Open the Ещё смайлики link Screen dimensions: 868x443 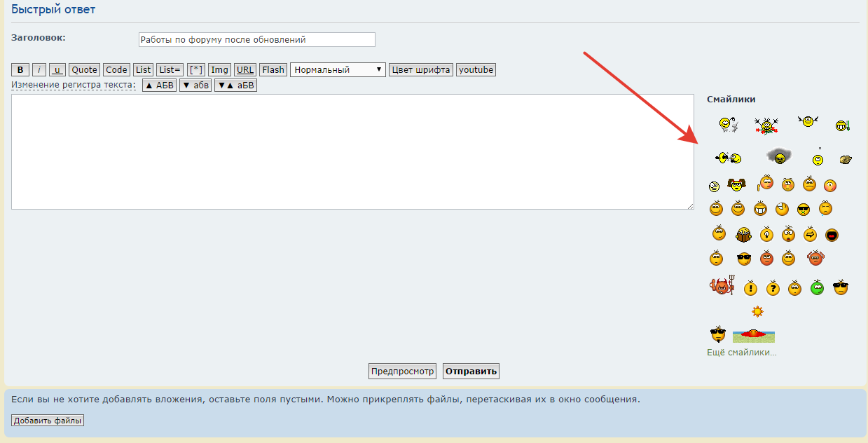point(741,352)
